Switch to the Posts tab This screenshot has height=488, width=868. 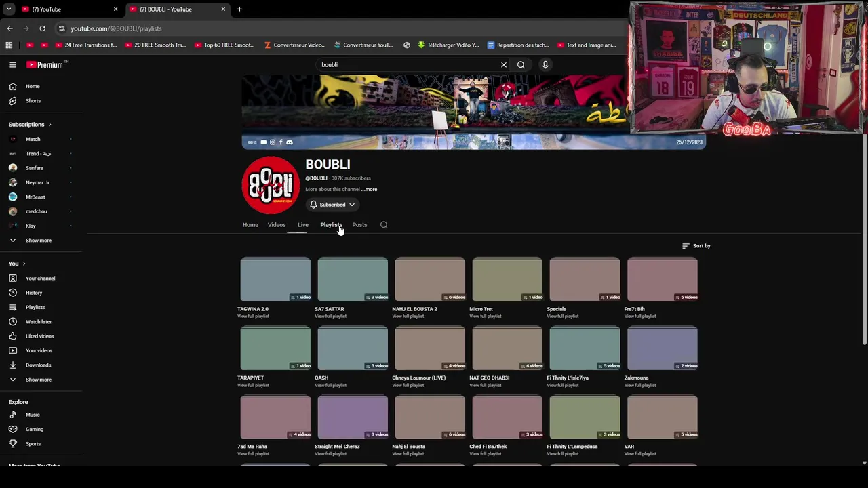click(359, 225)
